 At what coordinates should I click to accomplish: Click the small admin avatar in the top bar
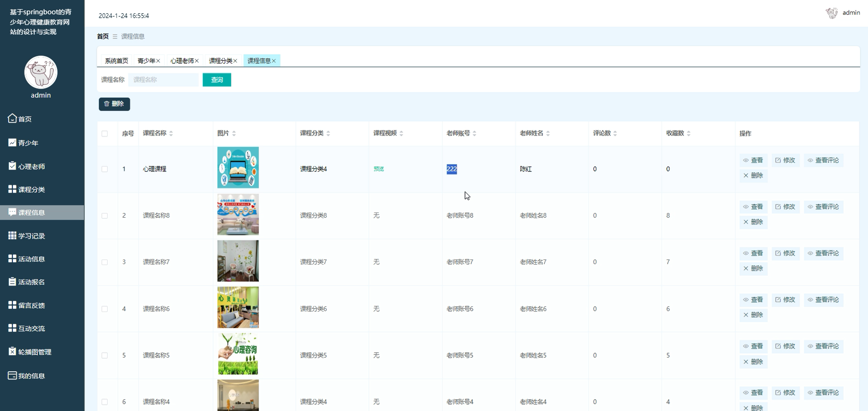[x=832, y=13]
